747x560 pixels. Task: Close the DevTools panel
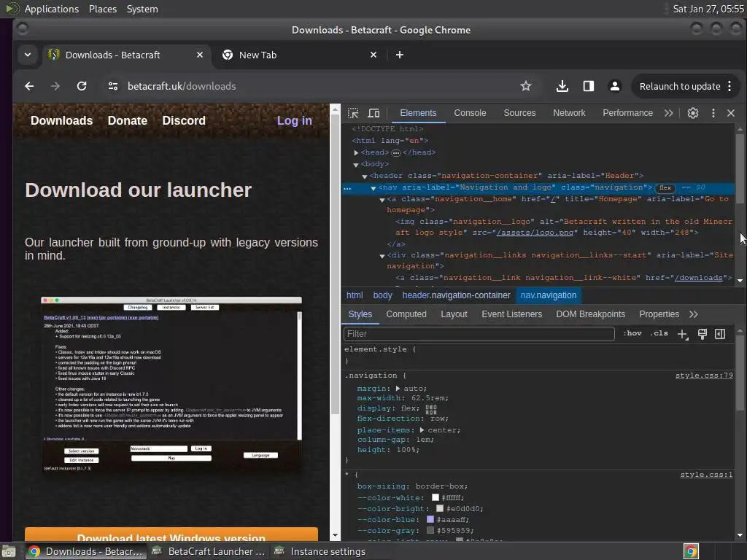click(x=731, y=113)
